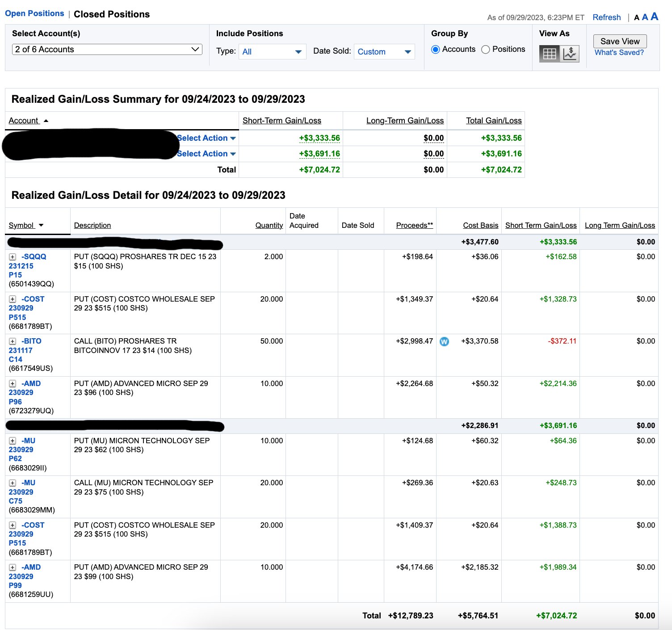Refresh the positions data
The height and width of the screenshot is (630, 672).
(x=606, y=17)
